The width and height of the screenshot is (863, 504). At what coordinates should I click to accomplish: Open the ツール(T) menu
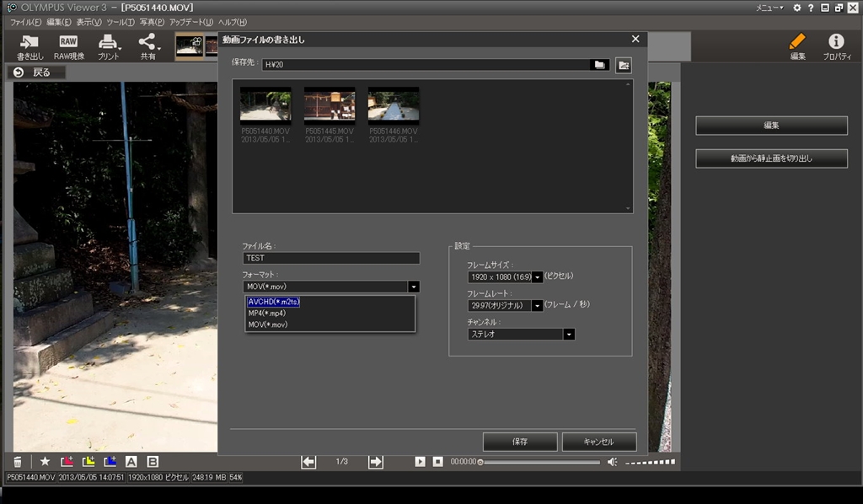[x=121, y=22]
